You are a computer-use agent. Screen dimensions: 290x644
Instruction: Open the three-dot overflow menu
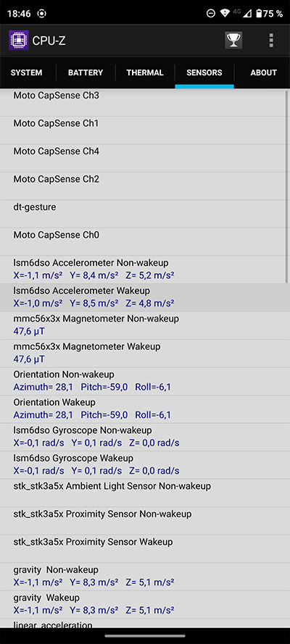(x=271, y=41)
